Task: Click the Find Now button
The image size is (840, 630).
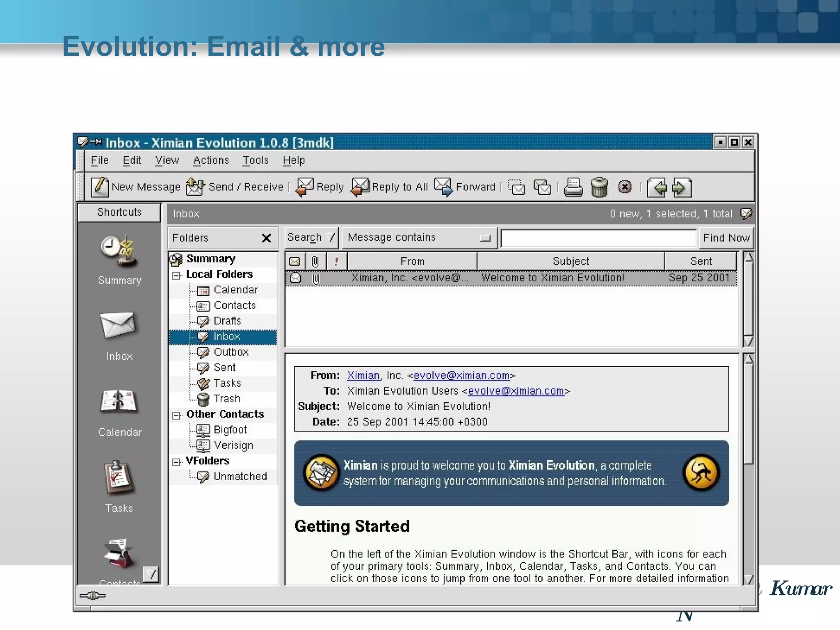Action: (x=726, y=238)
